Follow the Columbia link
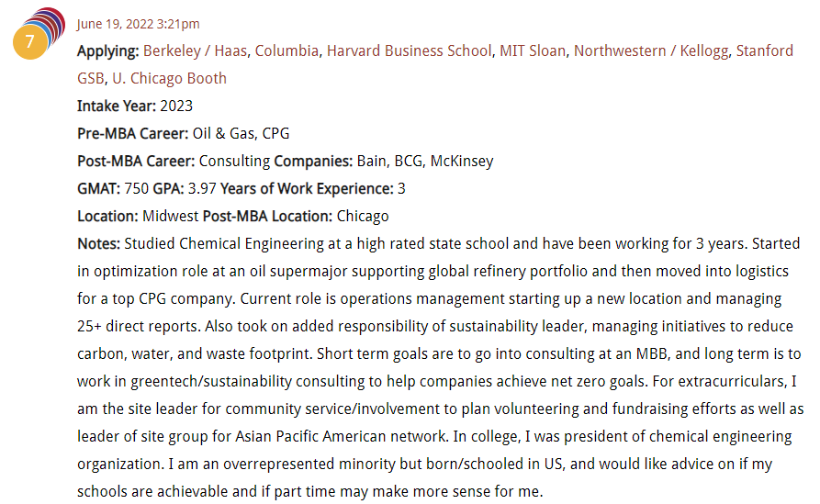Viewport: 820px width, 504px height. coord(286,50)
